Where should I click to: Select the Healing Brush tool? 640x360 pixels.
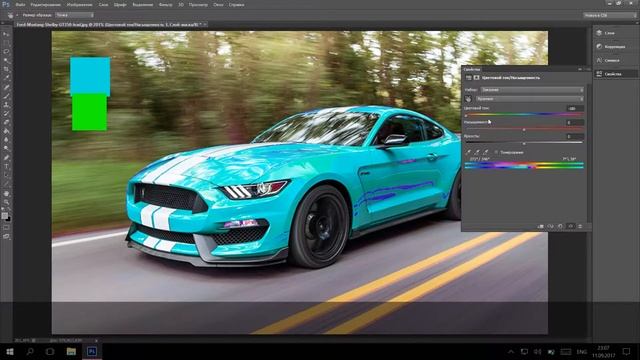(6, 87)
